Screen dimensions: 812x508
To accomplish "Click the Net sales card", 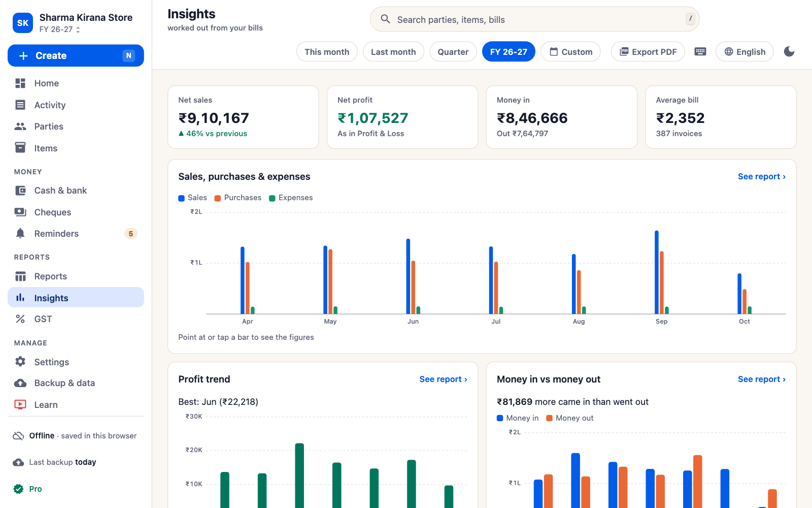I will (243, 117).
